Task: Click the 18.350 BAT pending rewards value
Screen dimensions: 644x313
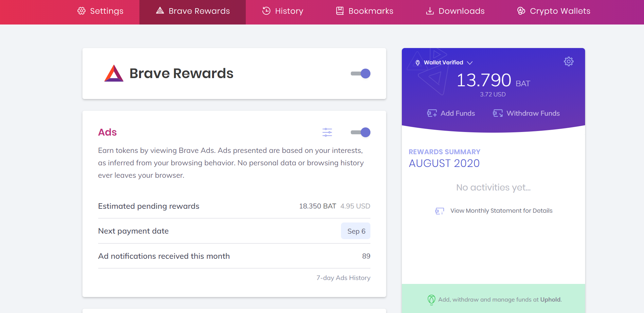Action: pyautogui.click(x=317, y=206)
